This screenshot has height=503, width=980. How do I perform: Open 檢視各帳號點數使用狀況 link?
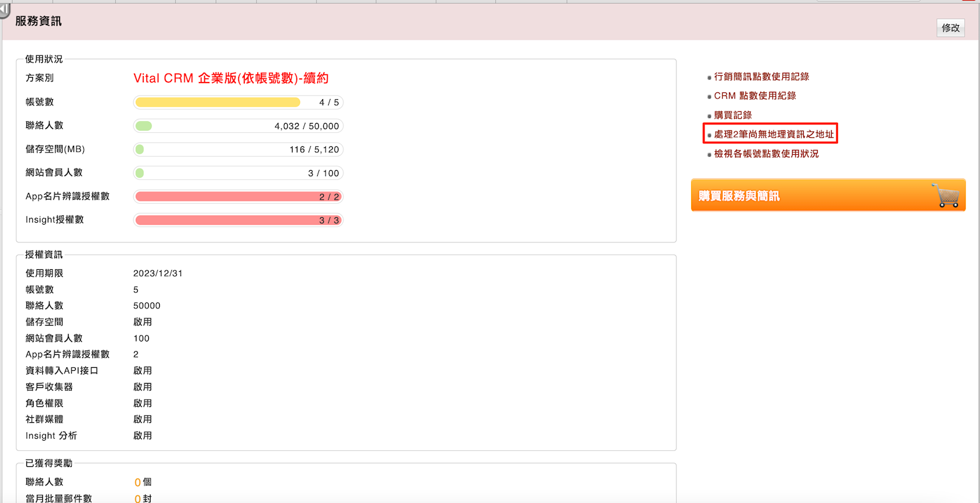pos(766,154)
